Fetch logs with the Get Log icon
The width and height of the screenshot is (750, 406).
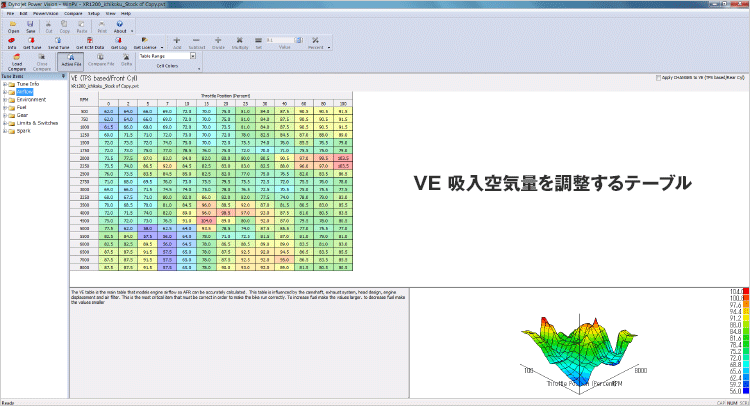tap(118, 41)
